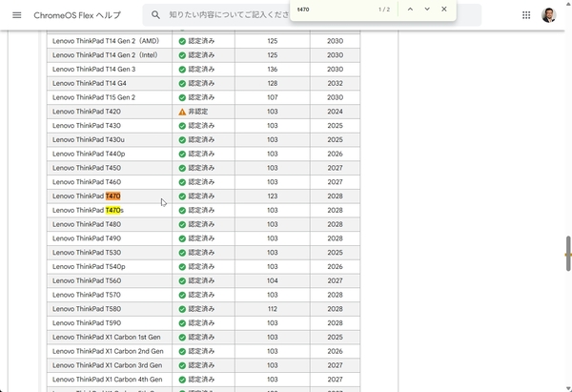The height and width of the screenshot is (392, 572).
Task: Click year 2026 in the T540p row
Action: (x=335, y=266)
